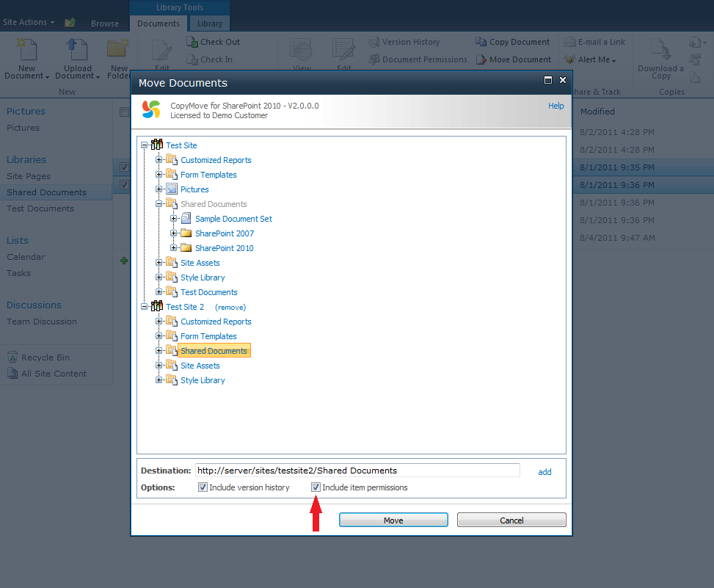Click the Upload Document ribbon icon
Viewport: 714px width, 588px height.
click(77, 49)
